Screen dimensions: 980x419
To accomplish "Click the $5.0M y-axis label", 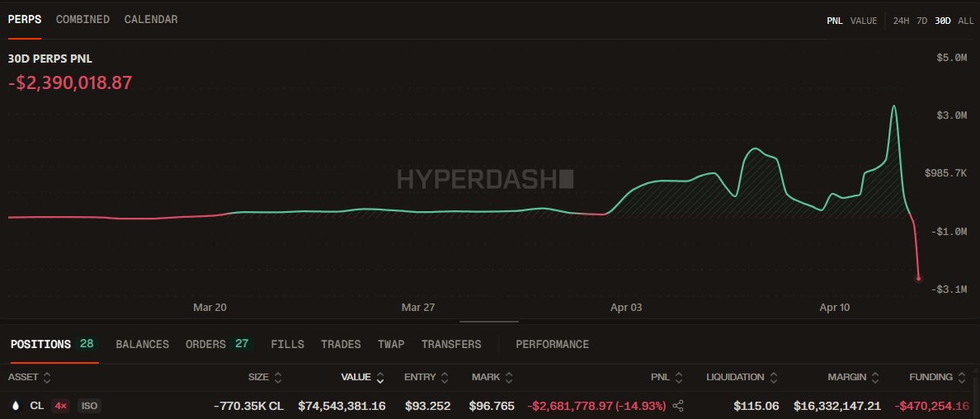I will click(x=951, y=58).
